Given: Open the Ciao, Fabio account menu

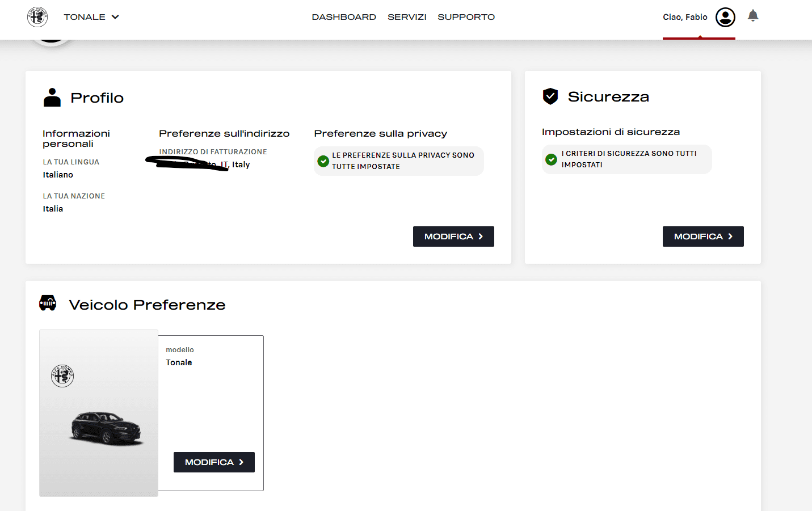Looking at the screenshot, I should coord(685,17).
